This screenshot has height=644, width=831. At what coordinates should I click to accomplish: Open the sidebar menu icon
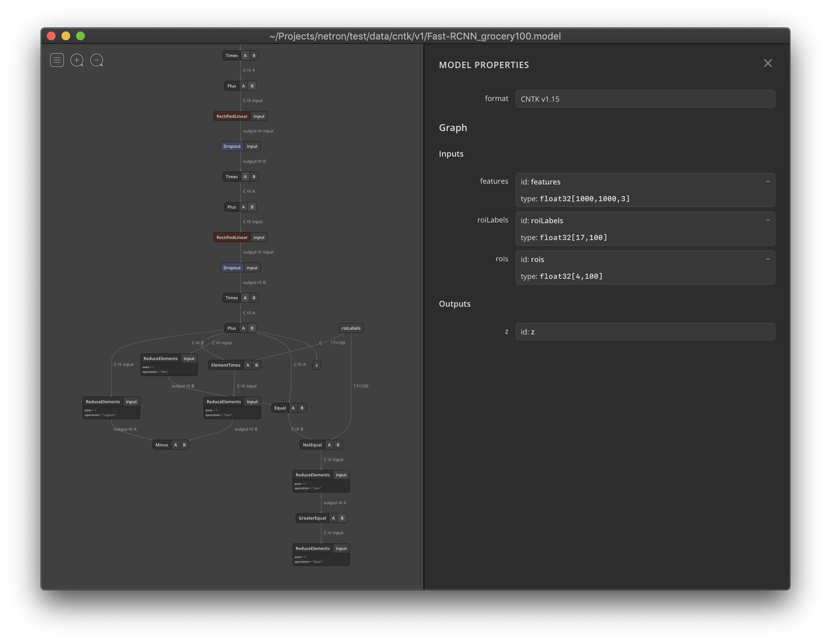point(57,60)
